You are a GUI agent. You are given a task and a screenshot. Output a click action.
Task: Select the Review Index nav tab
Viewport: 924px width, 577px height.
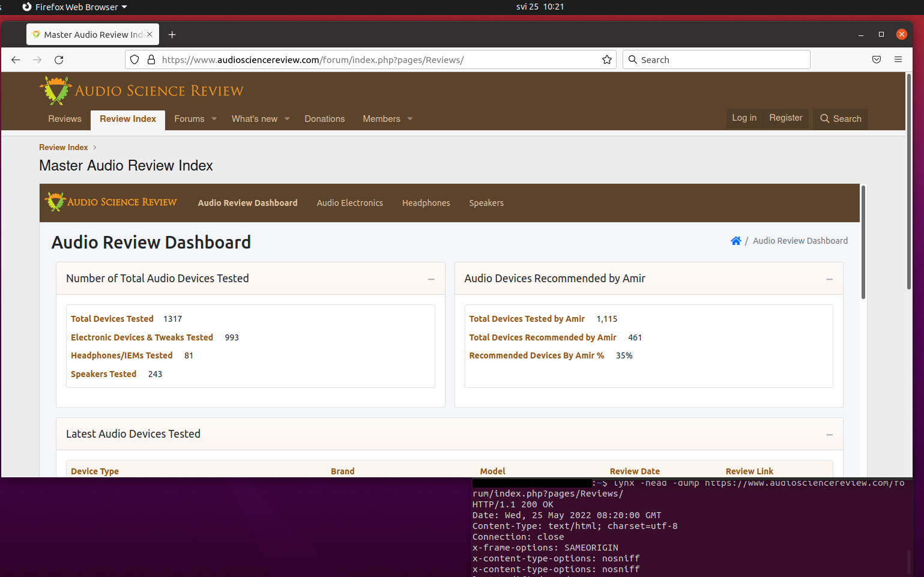(128, 119)
